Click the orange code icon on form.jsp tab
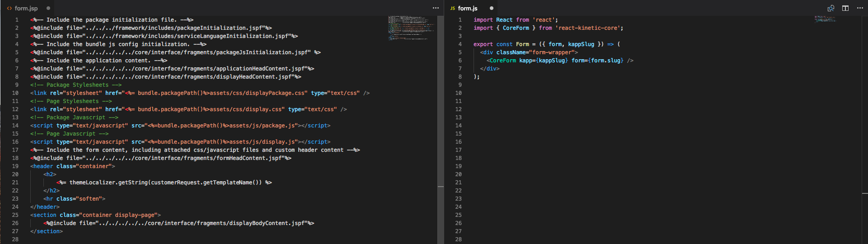Screen dimensions: 868x244 (x=9, y=8)
